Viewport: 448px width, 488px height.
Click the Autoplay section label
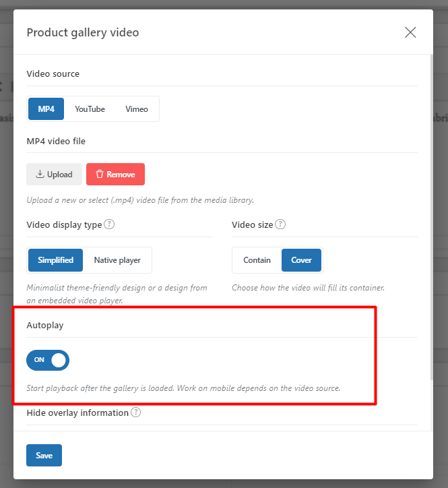tap(45, 326)
